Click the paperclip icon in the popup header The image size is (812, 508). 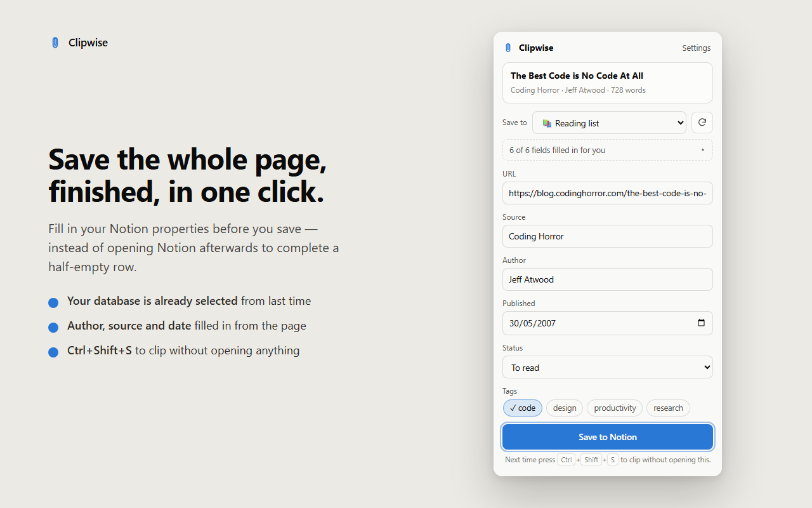(x=507, y=48)
